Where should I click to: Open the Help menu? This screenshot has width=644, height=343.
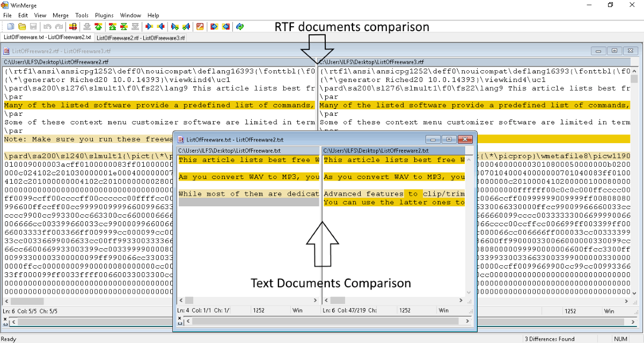click(x=153, y=16)
